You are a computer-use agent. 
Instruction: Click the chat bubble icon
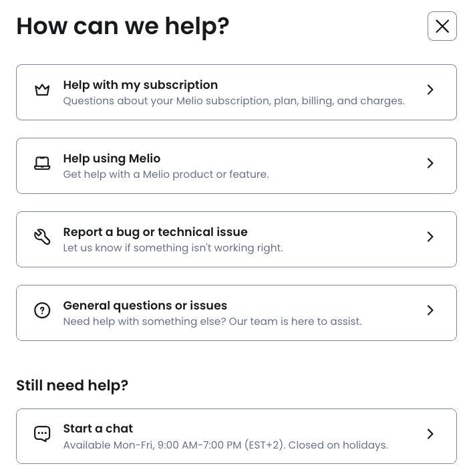pos(42,434)
